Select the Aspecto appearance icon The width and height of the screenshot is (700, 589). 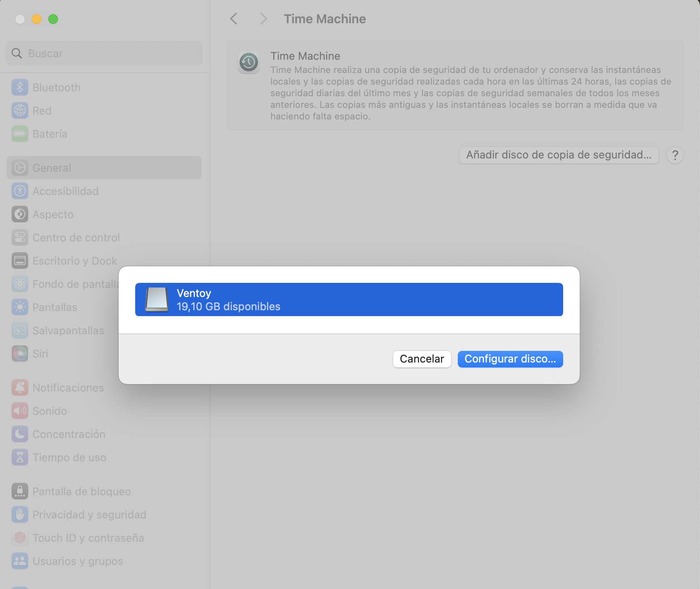tap(20, 214)
